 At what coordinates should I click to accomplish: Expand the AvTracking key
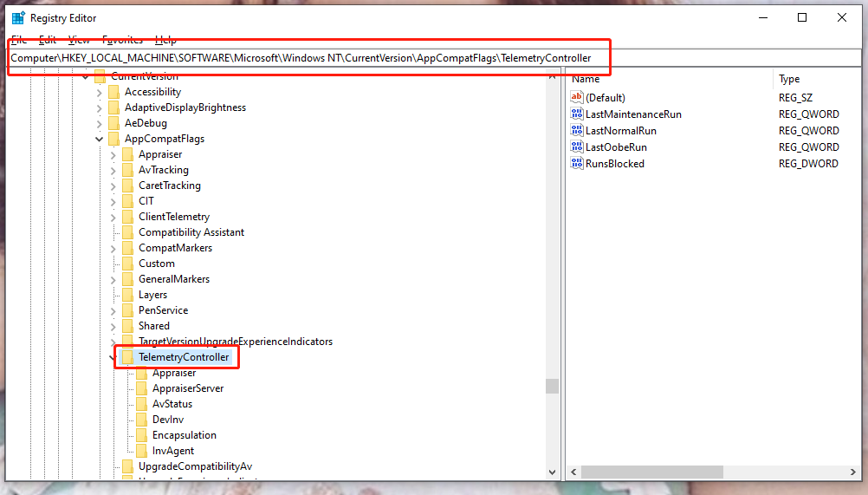click(x=113, y=171)
